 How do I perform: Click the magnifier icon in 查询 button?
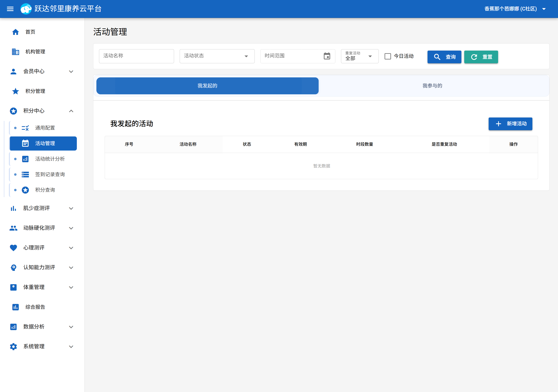(x=437, y=57)
